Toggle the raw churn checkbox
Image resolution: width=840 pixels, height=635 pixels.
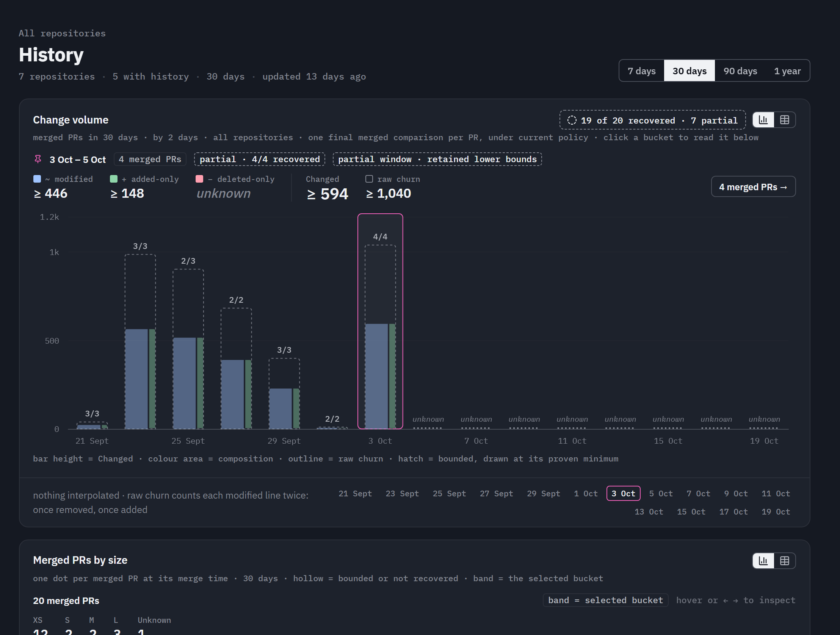(369, 179)
